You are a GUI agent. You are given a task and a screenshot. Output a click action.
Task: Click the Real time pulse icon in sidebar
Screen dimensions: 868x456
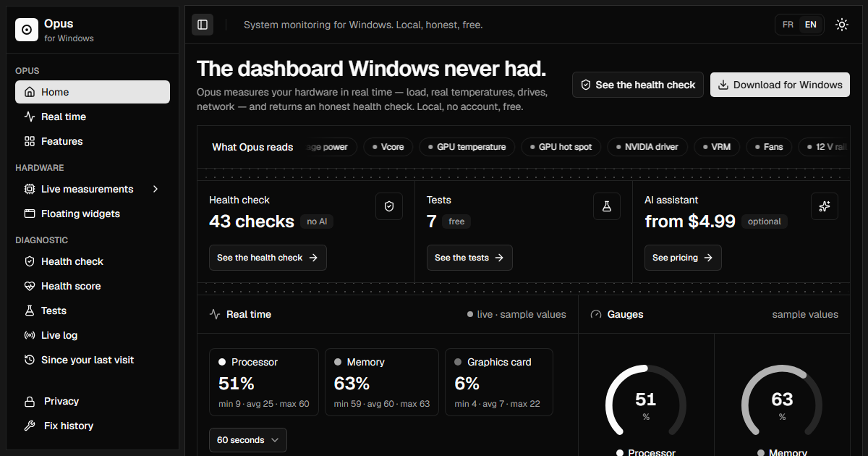tap(30, 117)
